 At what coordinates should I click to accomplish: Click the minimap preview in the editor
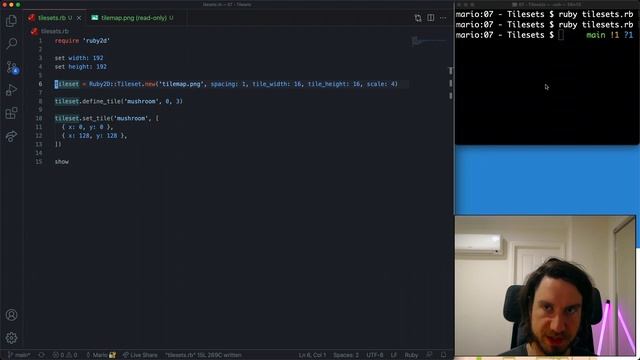tap(428, 41)
